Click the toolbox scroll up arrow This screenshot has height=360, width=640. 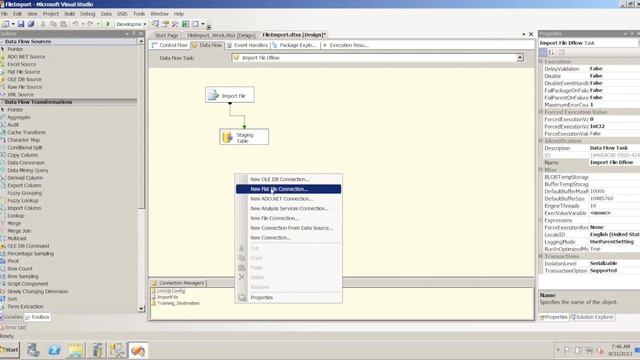(141, 42)
